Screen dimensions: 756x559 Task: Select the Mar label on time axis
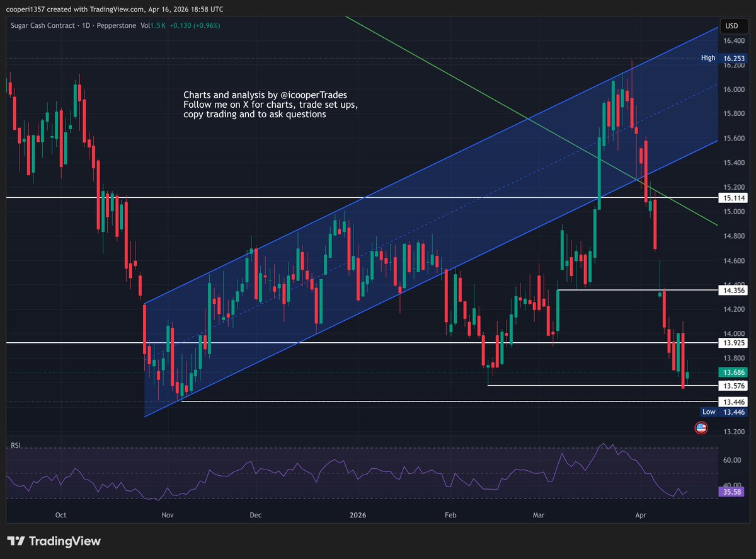click(x=538, y=515)
